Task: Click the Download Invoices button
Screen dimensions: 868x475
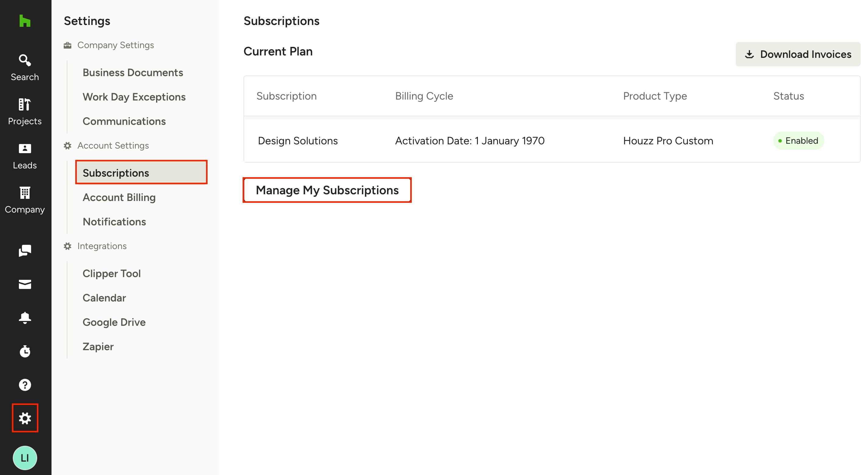Action: point(798,54)
